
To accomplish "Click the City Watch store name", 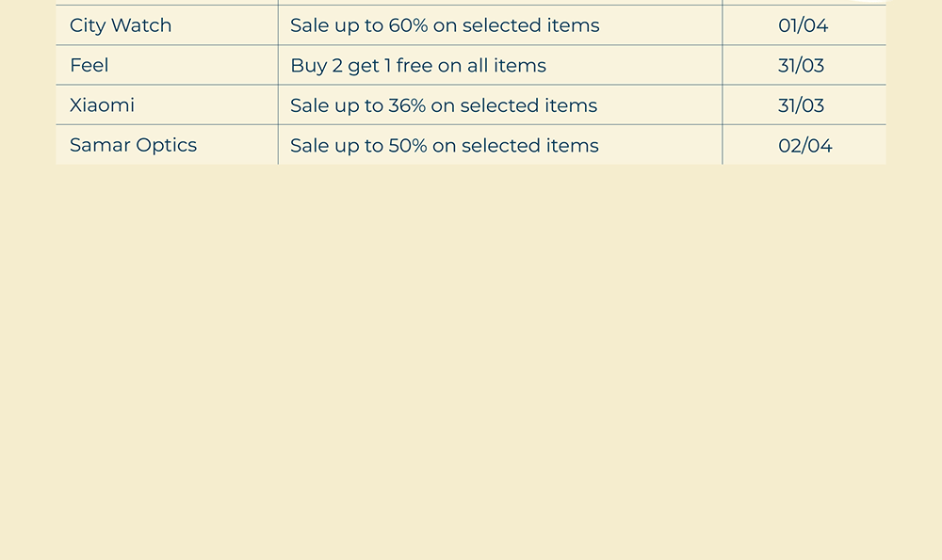I will pos(121,25).
